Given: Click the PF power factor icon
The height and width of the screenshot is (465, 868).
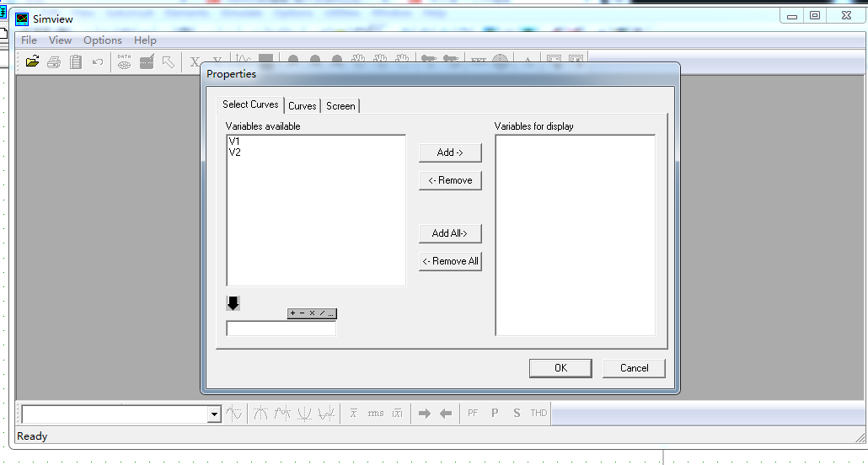Looking at the screenshot, I should (473, 413).
